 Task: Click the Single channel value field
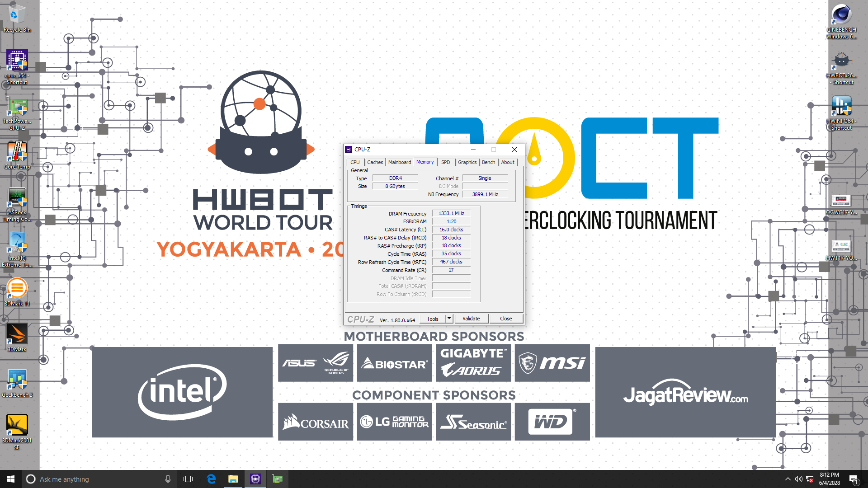point(485,178)
